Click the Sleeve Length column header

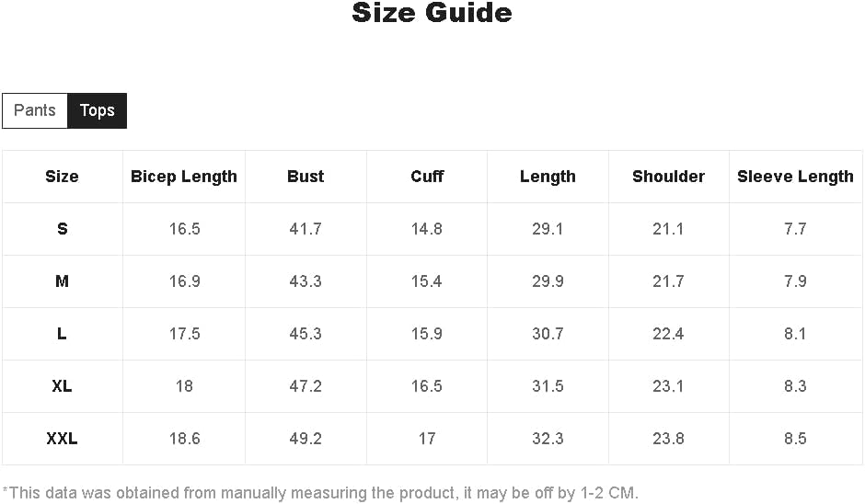795,177
